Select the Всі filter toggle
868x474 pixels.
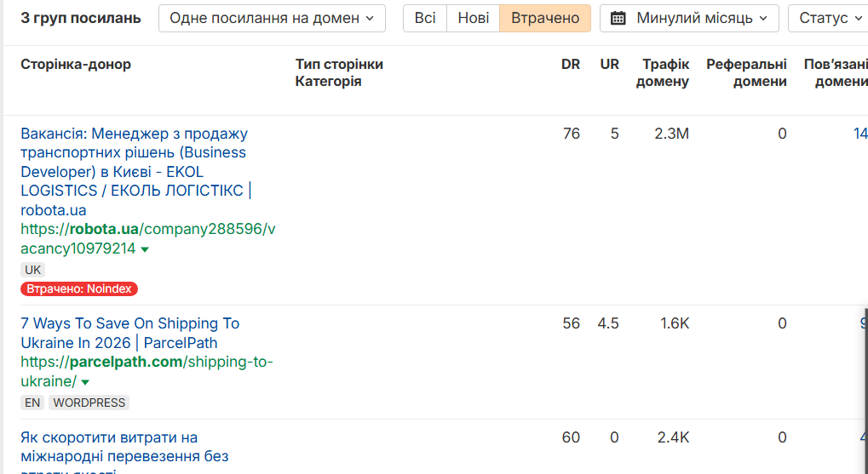coord(425,19)
